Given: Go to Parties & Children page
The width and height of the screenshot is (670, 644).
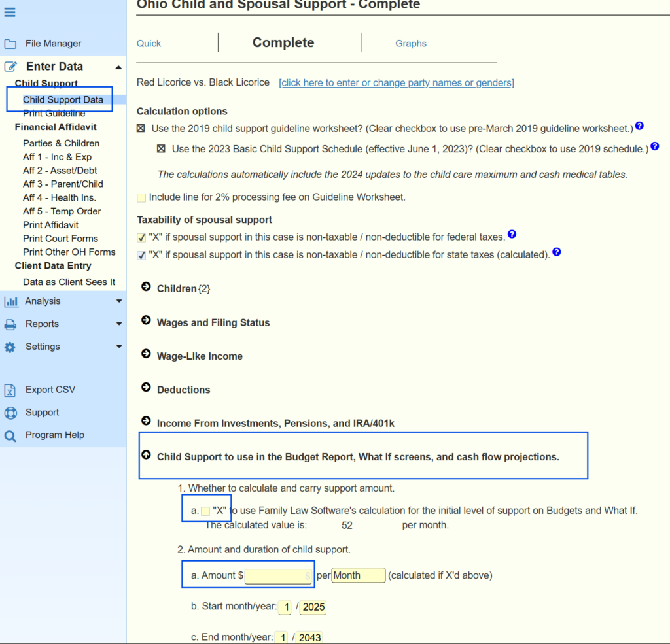Looking at the screenshot, I should [61, 143].
